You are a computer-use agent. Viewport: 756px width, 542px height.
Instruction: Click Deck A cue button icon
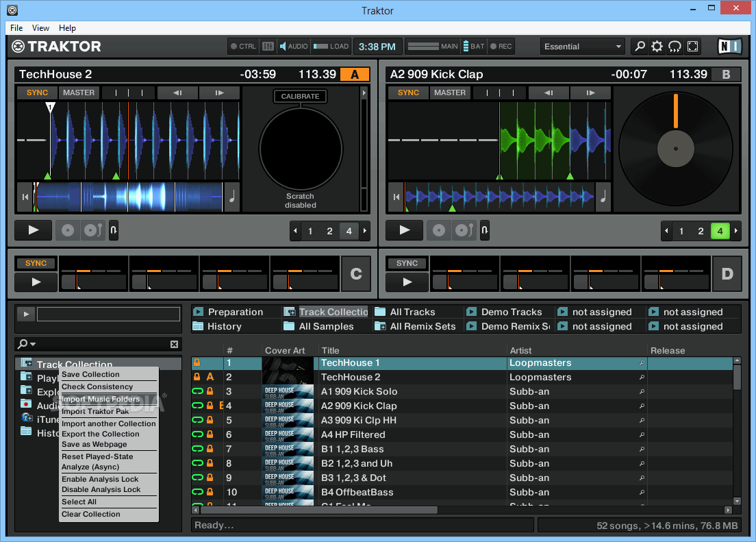pyautogui.click(x=68, y=231)
